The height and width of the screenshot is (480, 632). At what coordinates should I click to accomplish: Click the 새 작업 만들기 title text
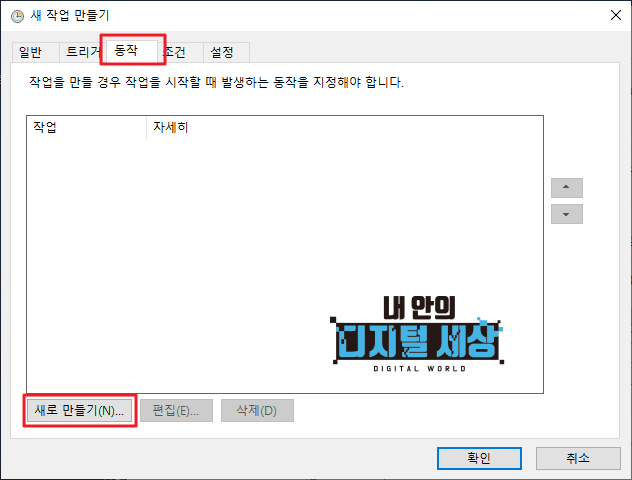click(70, 16)
